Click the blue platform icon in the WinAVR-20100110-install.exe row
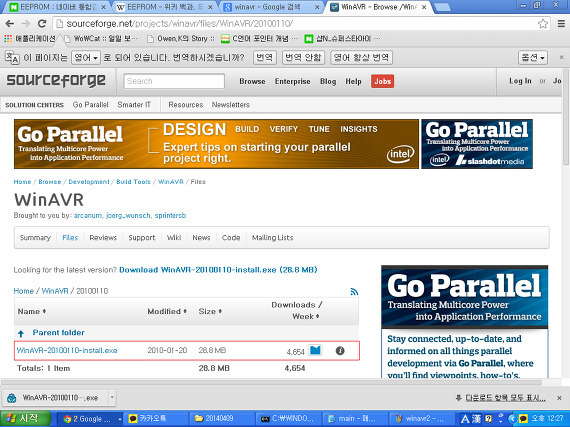The width and height of the screenshot is (570, 427). pos(315,350)
